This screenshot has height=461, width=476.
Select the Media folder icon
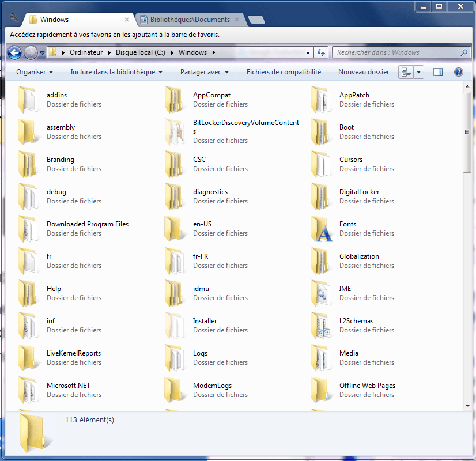coord(321,358)
